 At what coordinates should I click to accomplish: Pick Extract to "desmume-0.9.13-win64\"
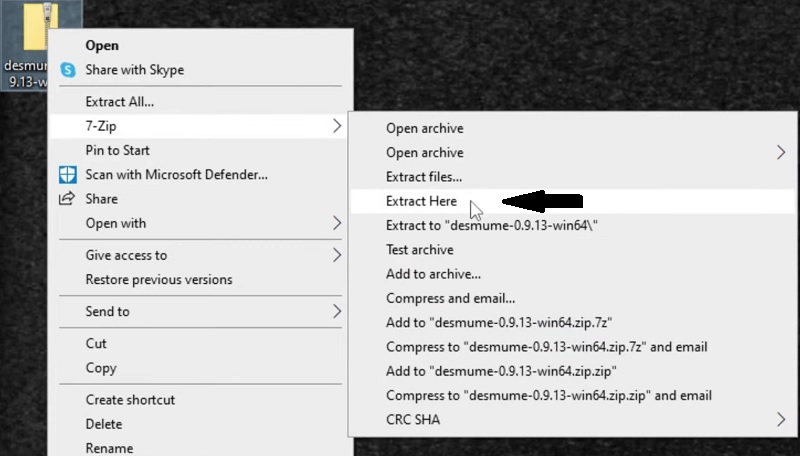pos(476,225)
